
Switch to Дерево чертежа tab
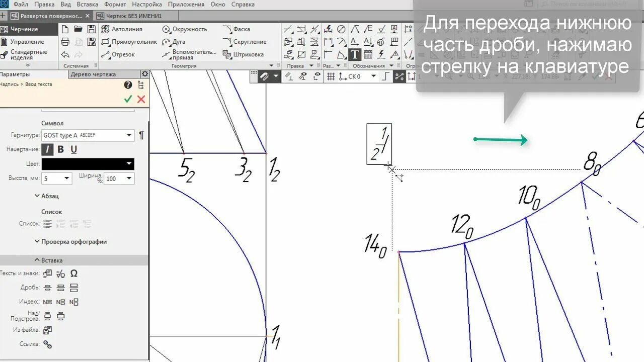coord(93,74)
